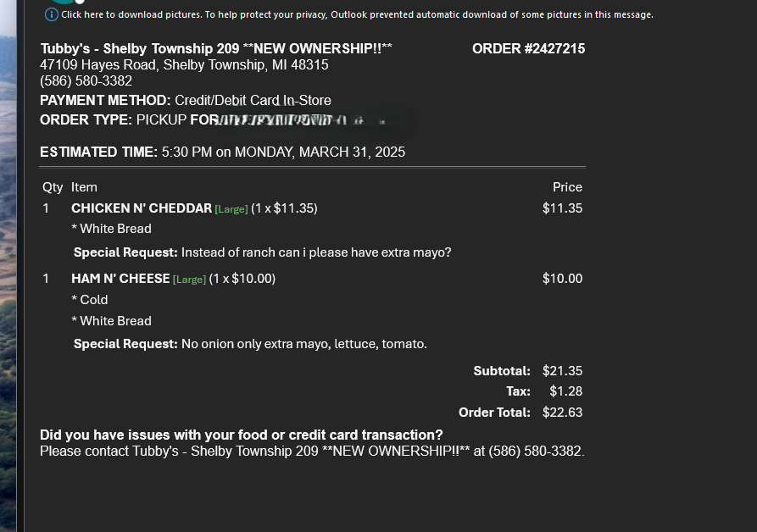Click the Order Total amount $22.63

[x=562, y=413]
